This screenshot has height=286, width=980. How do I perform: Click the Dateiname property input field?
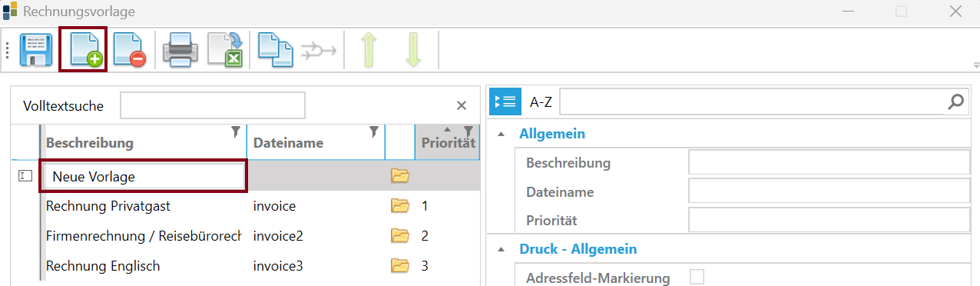pos(829,191)
